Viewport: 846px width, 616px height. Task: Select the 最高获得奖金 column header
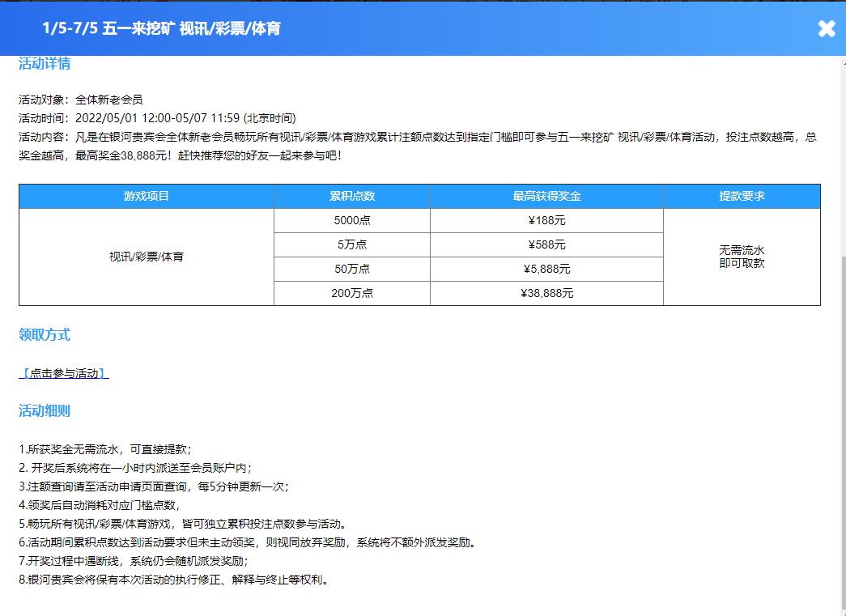click(546, 197)
